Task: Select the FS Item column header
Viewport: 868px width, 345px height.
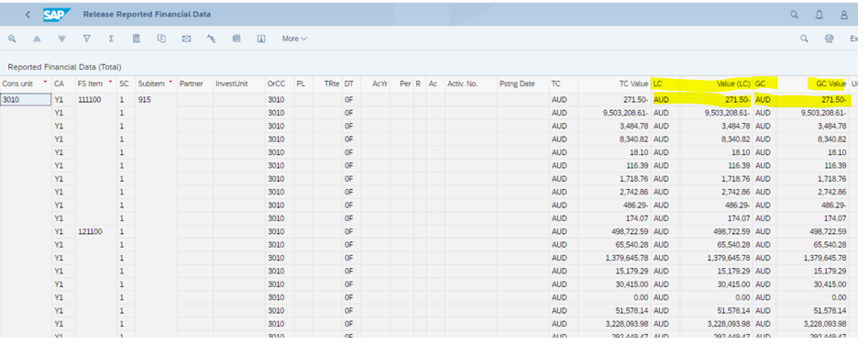Action: [95, 83]
